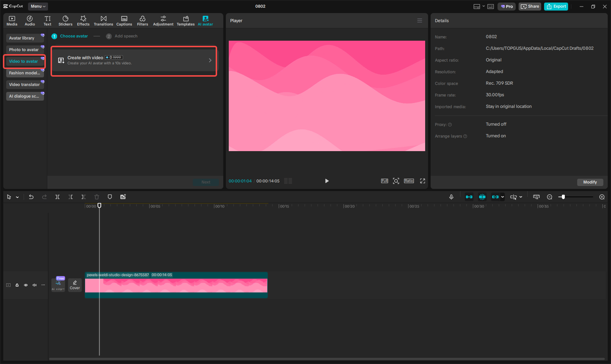Image resolution: width=611 pixels, height=364 pixels.
Task: Open the Filters panel
Action: tap(142, 20)
